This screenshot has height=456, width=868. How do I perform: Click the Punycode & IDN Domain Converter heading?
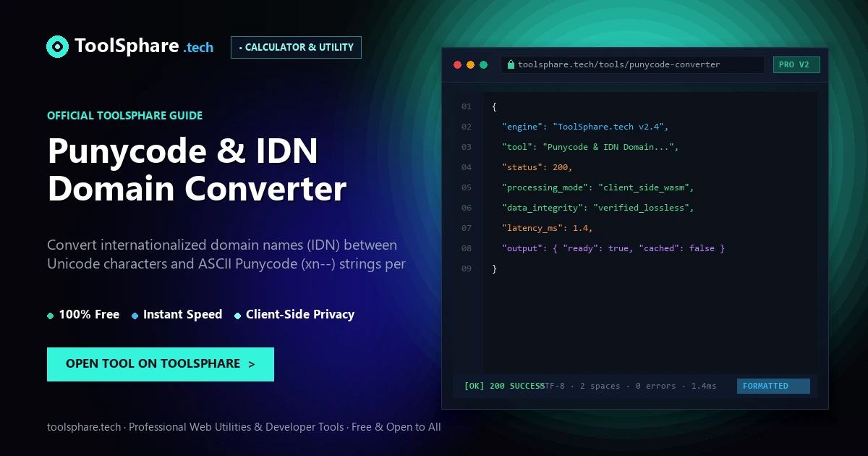pos(197,169)
